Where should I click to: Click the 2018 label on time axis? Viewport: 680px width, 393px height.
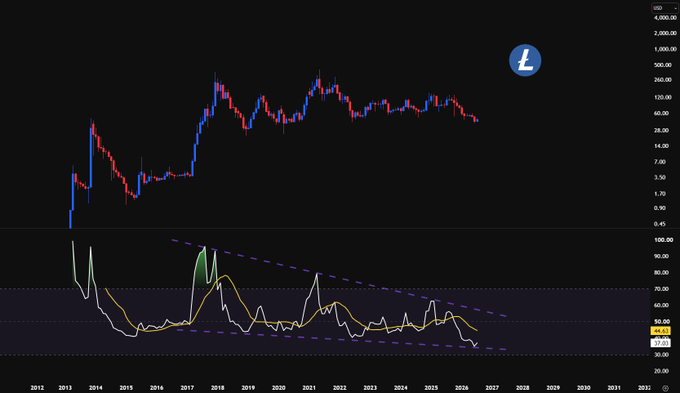point(218,388)
